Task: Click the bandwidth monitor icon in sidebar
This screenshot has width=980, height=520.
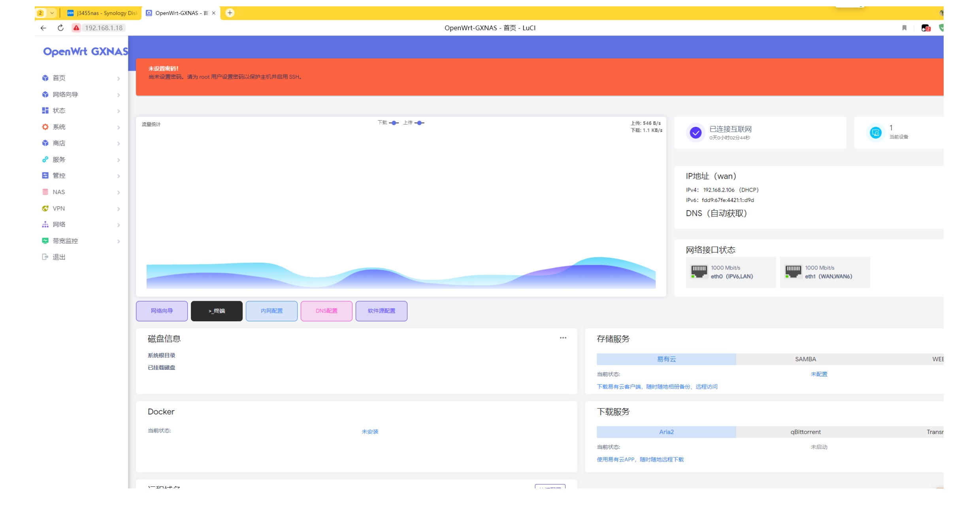Action: click(45, 241)
